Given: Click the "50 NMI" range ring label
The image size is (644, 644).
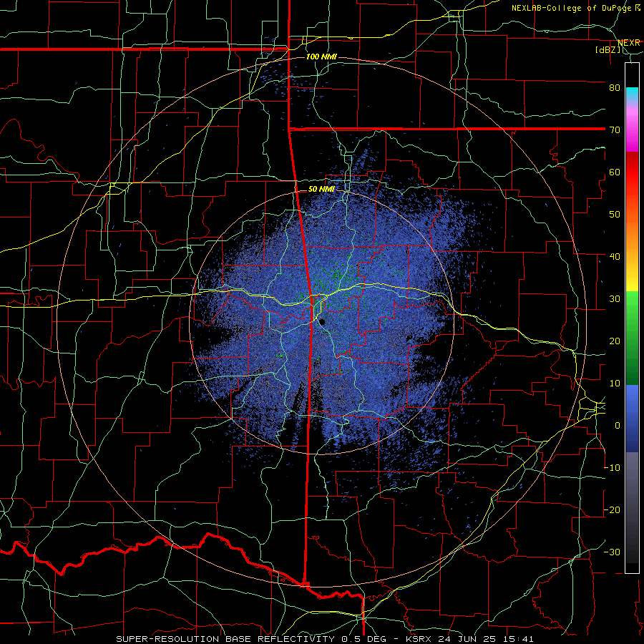Looking at the screenshot, I should click(x=321, y=190).
